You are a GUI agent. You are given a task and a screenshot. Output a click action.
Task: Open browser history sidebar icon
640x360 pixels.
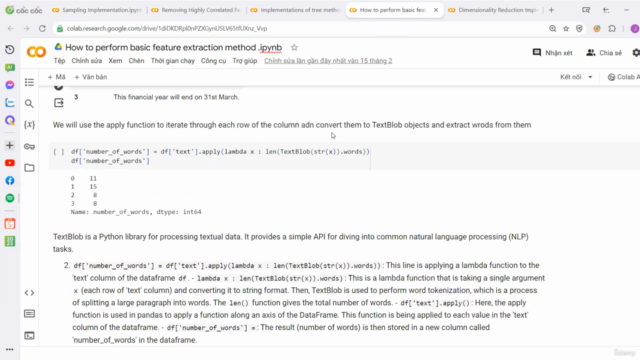10,49
